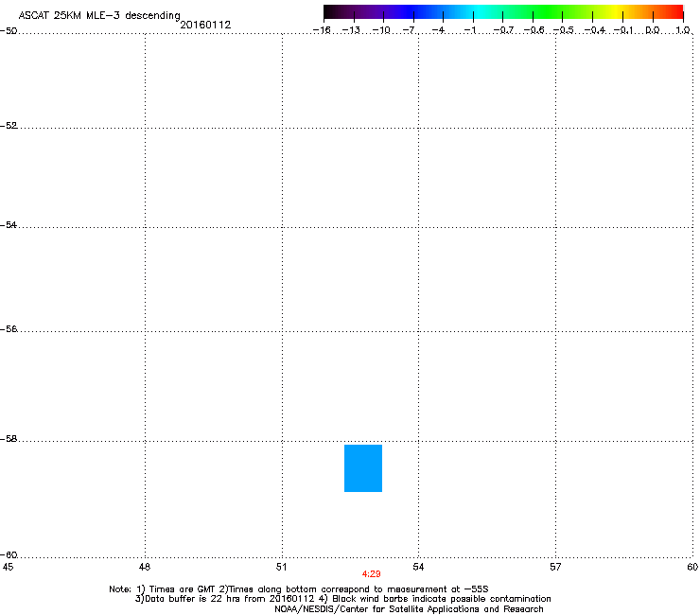
Task: Click the 1.0 value on color scale
Action: click(683, 30)
